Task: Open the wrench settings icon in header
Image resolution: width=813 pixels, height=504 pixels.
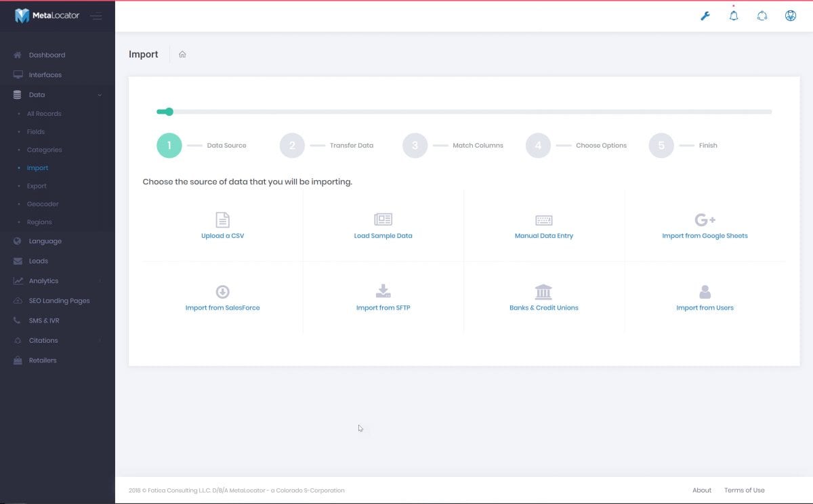Action: [x=705, y=16]
